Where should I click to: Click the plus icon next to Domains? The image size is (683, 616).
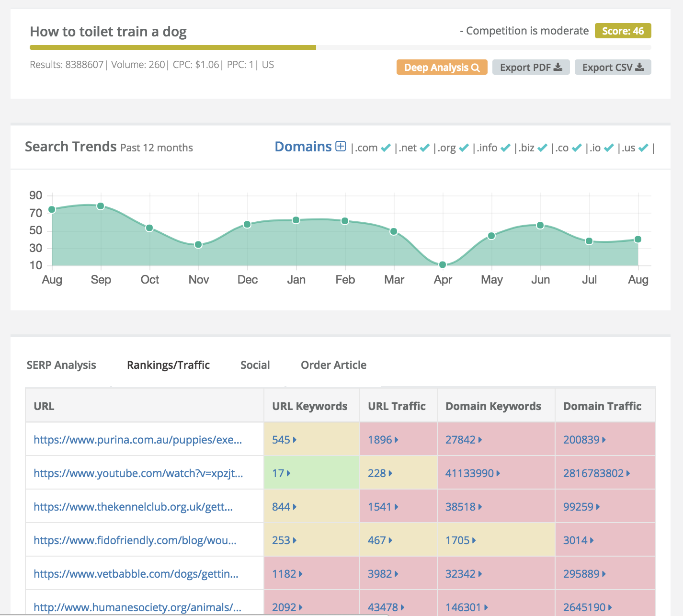340,146
